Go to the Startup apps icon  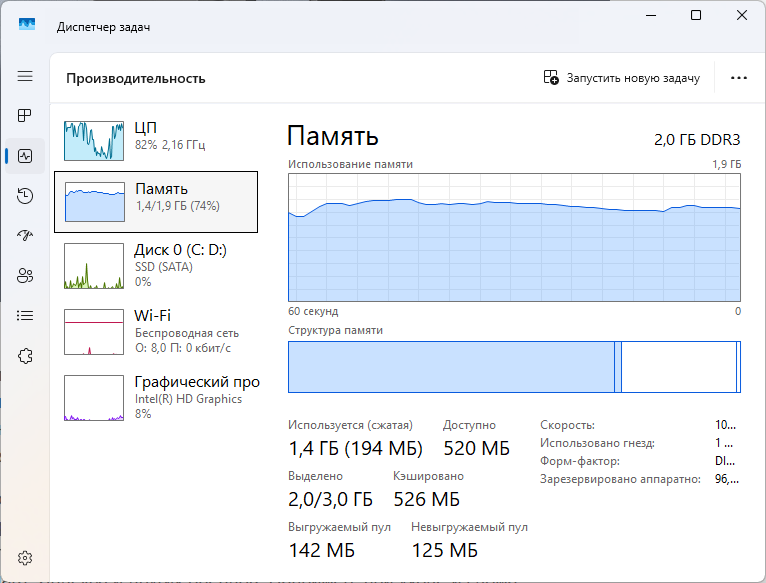click(25, 236)
